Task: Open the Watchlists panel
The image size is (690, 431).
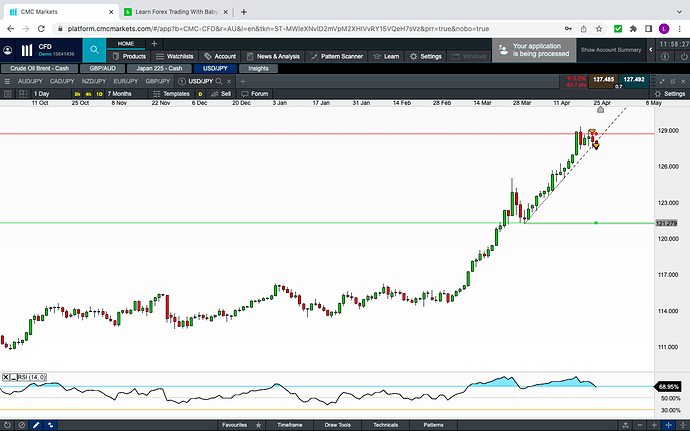Action: 176,56
